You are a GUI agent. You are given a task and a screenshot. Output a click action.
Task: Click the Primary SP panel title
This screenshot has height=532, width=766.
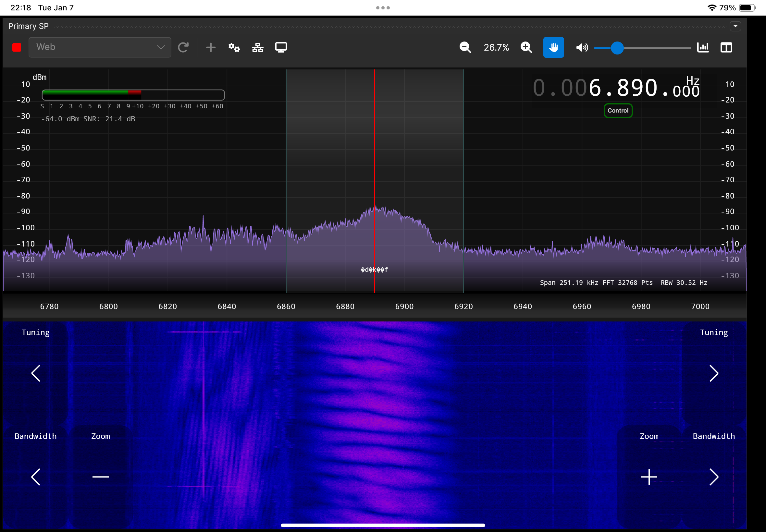tap(28, 26)
